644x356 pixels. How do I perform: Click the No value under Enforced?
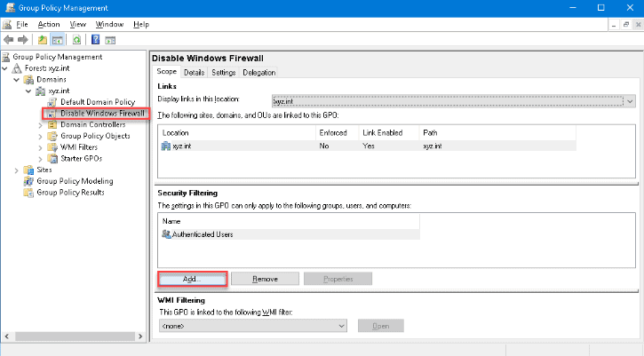click(x=324, y=146)
